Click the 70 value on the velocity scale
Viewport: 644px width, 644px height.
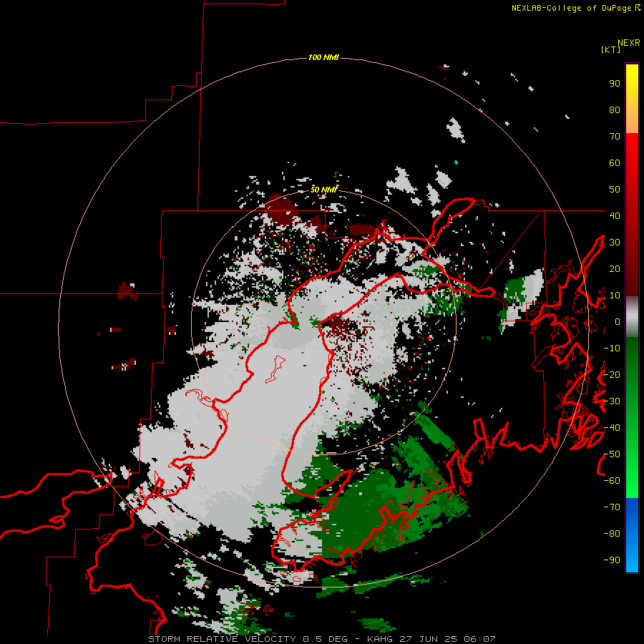pos(615,137)
